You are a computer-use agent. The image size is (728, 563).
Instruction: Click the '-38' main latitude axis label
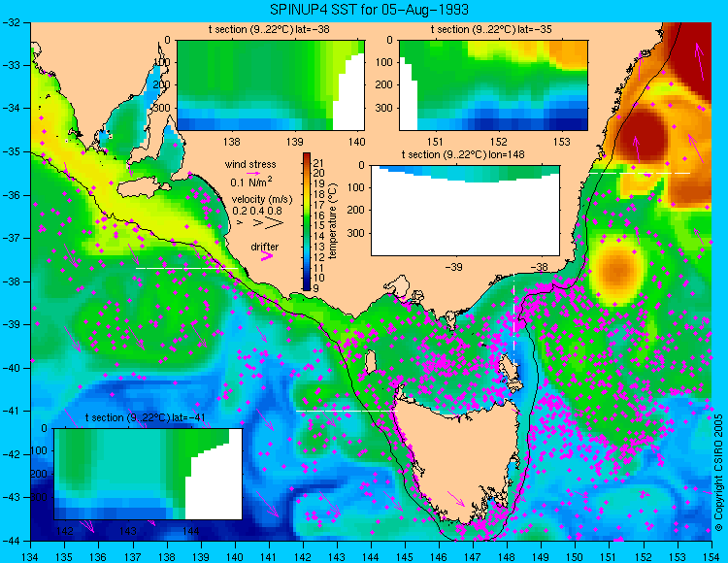click(11, 281)
